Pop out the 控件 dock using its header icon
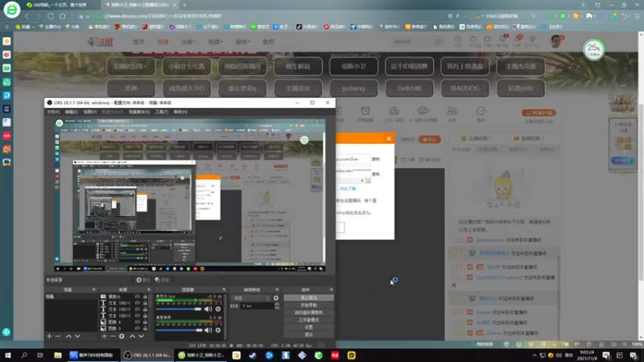The image size is (644, 362). click(331, 290)
